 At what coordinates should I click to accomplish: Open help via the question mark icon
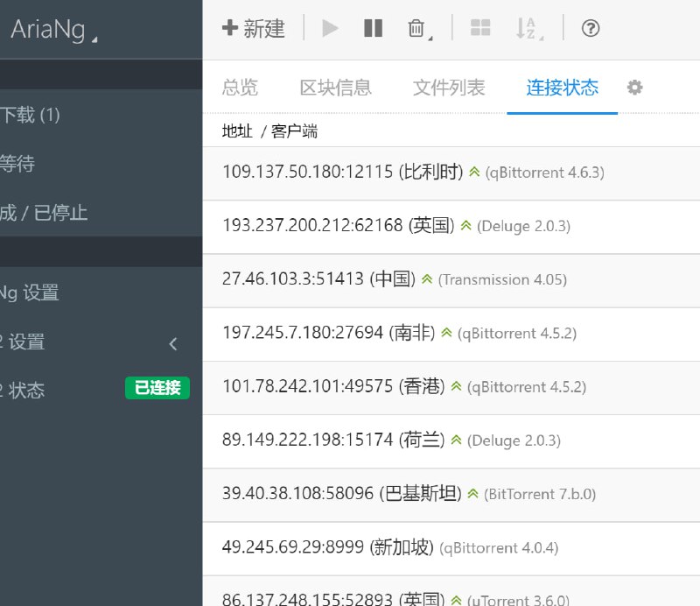591,29
